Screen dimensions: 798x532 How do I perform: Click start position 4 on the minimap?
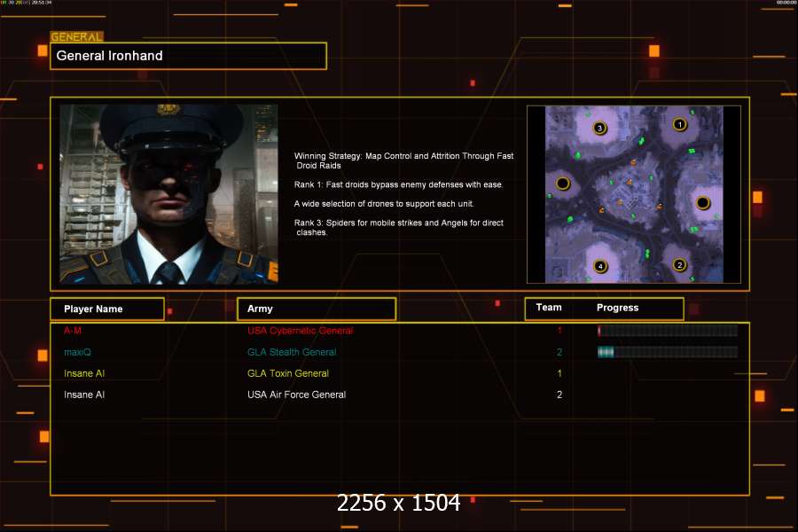coord(600,266)
